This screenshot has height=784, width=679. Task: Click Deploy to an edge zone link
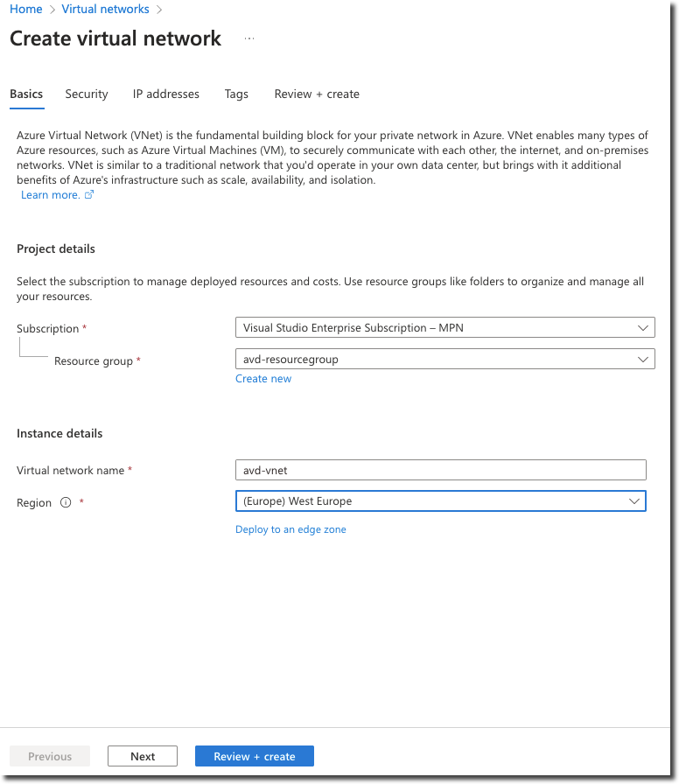(x=290, y=529)
